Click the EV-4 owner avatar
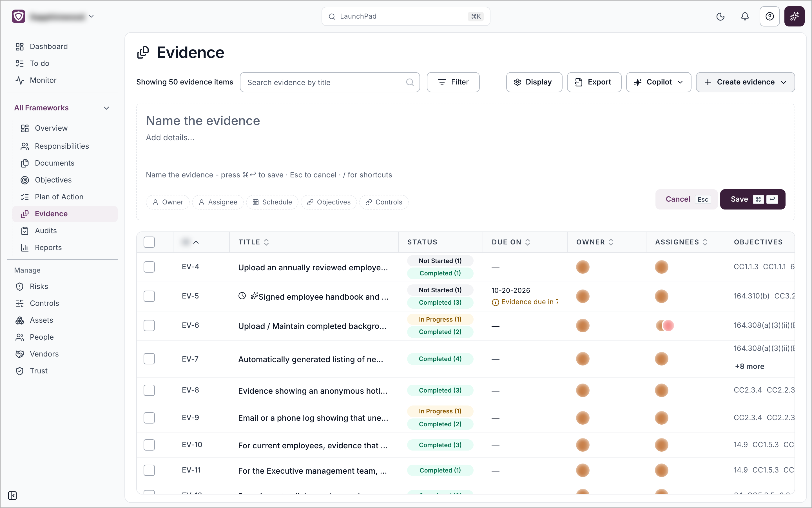 click(583, 267)
